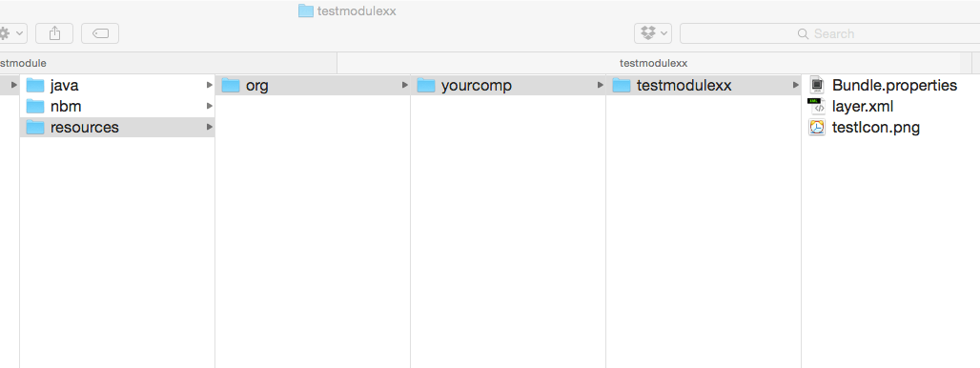Select the testmodulexx folder in column
980x368 pixels.
tap(704, 85)
